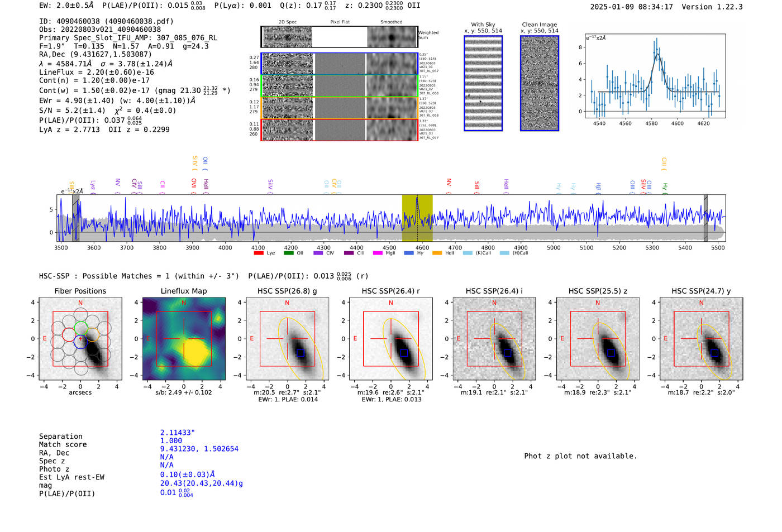The width and height of the screenshot is (782, 532).
Task: Click the blue aperture square in HSC r image
Action: [404, 353]
